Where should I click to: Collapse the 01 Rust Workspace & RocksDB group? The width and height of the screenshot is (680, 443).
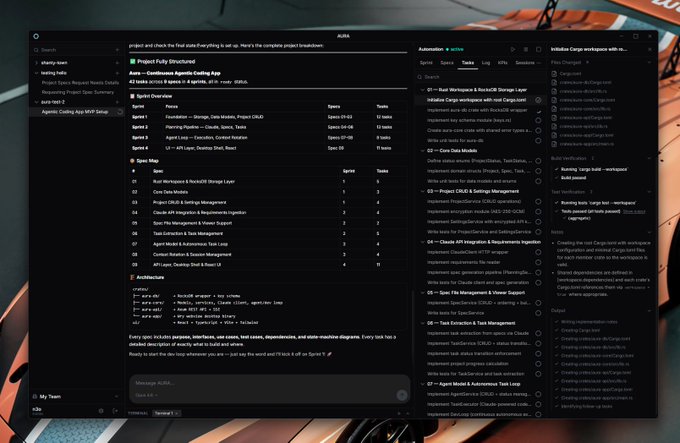tap(422, 90)
